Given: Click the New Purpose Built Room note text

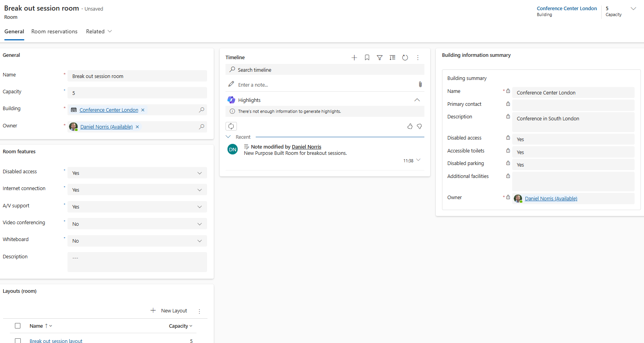Looking at the screenshot, I should coord(295,153).
